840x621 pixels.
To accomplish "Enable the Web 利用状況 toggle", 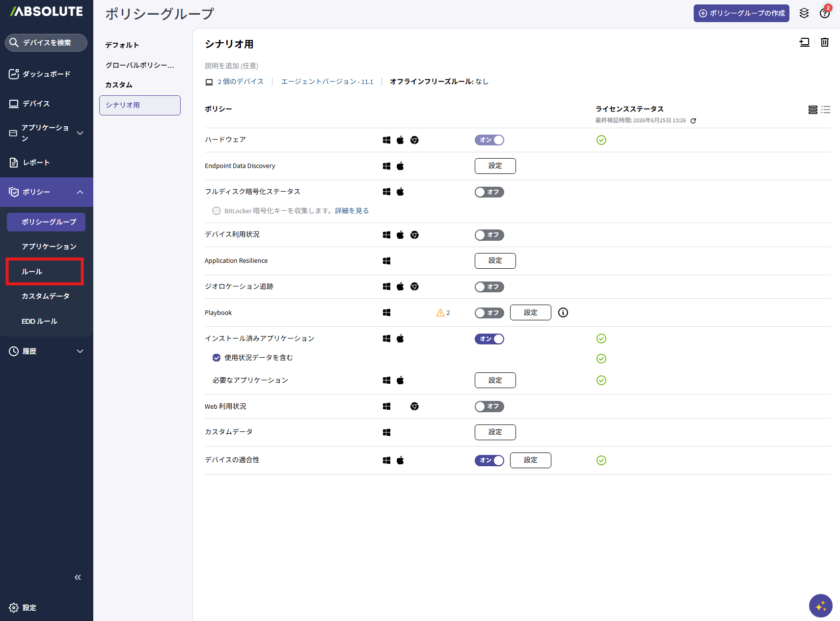I will (489, 406).
